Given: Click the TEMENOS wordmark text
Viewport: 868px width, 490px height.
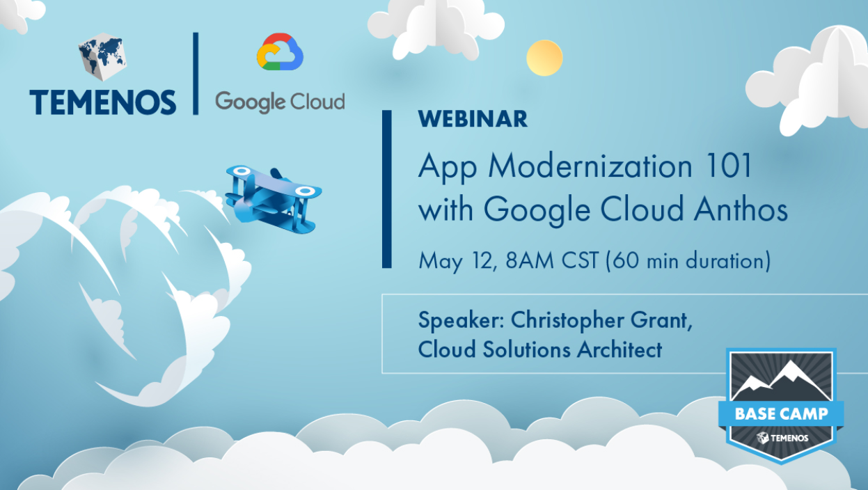Looking at the screenshot, I should [102, 102].
